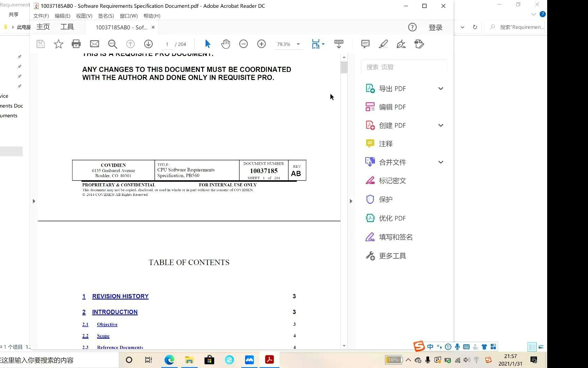Follow INTRODUCTION contents link
Image resolution: width=588 pixels, height=368 pixels.
click(x=115, y=312)
